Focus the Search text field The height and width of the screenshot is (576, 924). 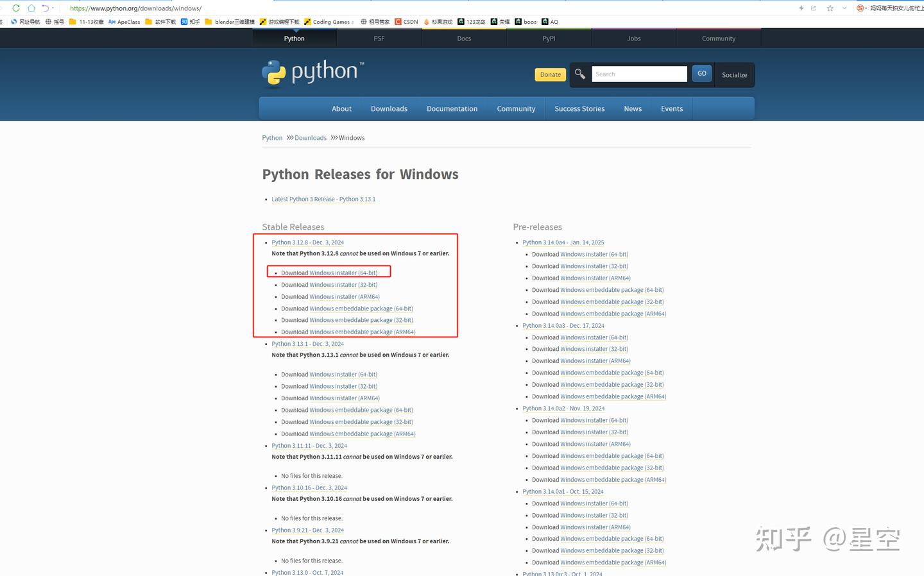[639, 74]
